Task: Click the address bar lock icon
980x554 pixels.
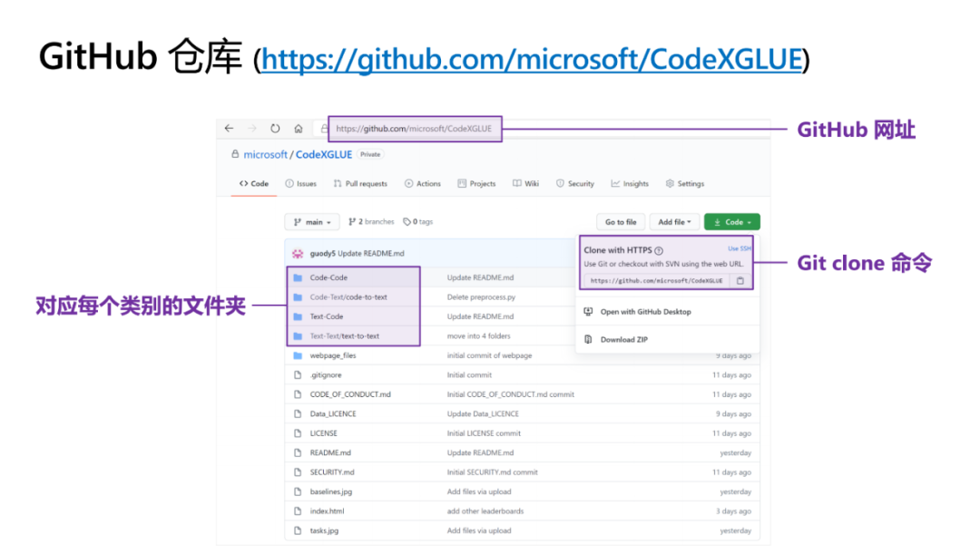Action: (324, 129)
